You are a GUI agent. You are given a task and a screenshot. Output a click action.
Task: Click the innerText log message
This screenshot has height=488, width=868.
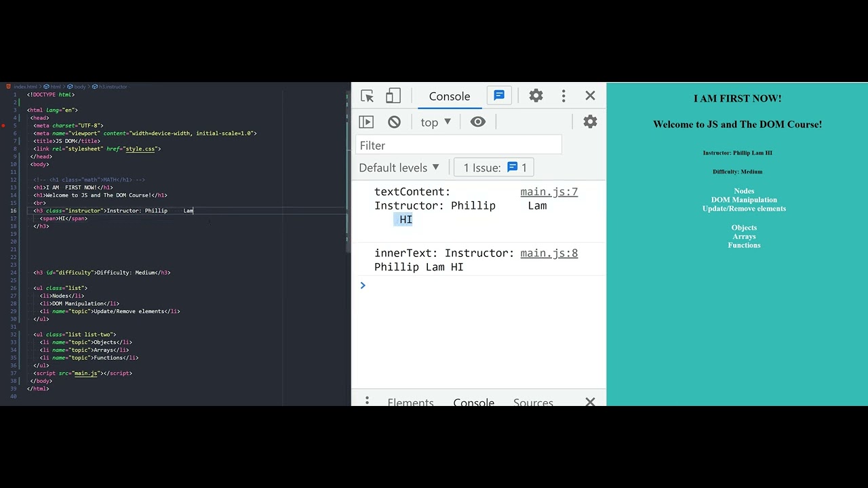point(444,260)
